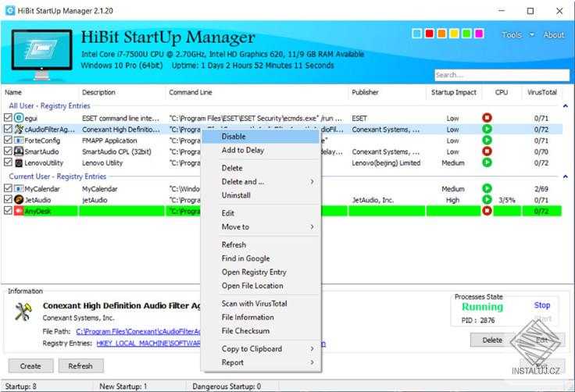The width and height of the screenshot is (575, 392).
Task: Uncheck the LenovoUtility entry checkbox
Action: tap(8, 162)
